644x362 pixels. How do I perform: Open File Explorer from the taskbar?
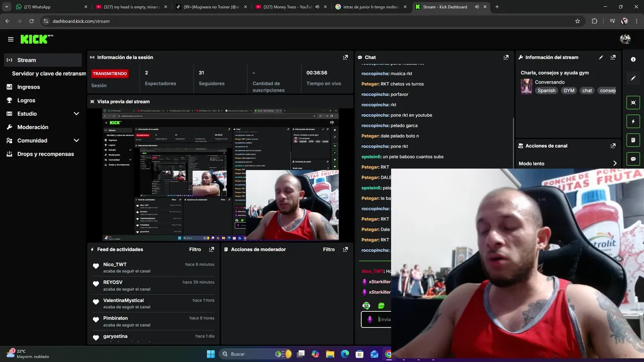330,354
